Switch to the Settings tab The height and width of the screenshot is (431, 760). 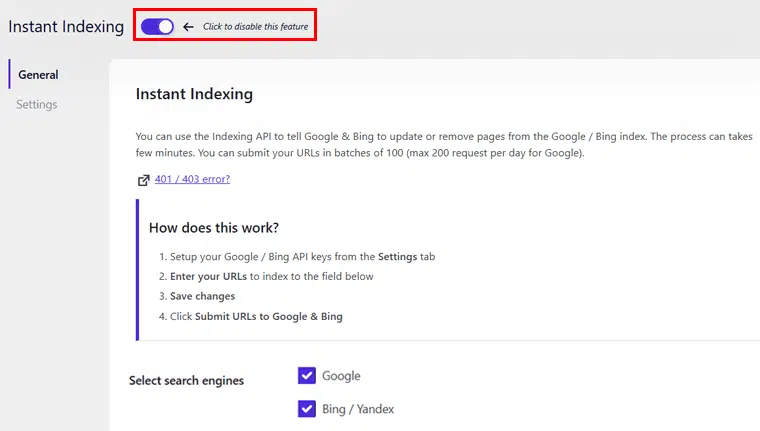point(36,104)
